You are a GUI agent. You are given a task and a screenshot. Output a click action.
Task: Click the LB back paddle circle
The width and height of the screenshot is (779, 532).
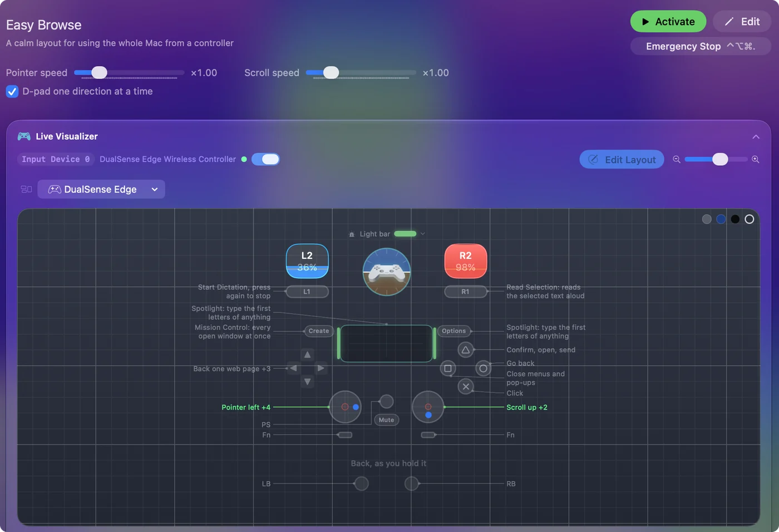361,484
